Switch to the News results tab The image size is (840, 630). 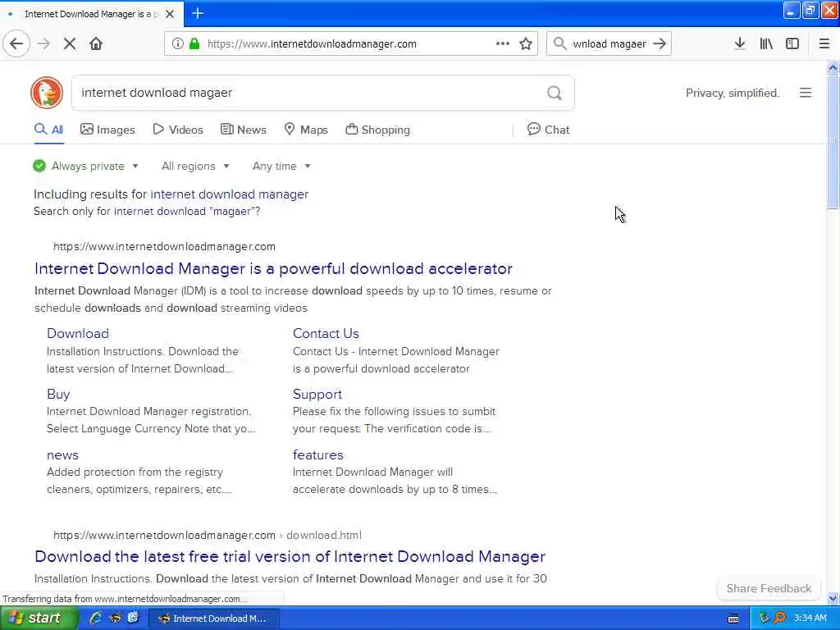243,130
